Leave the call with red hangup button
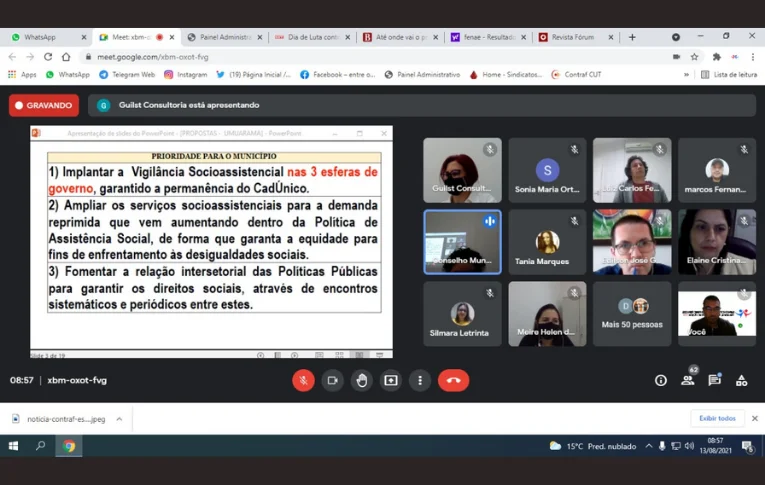 [454, 380]
